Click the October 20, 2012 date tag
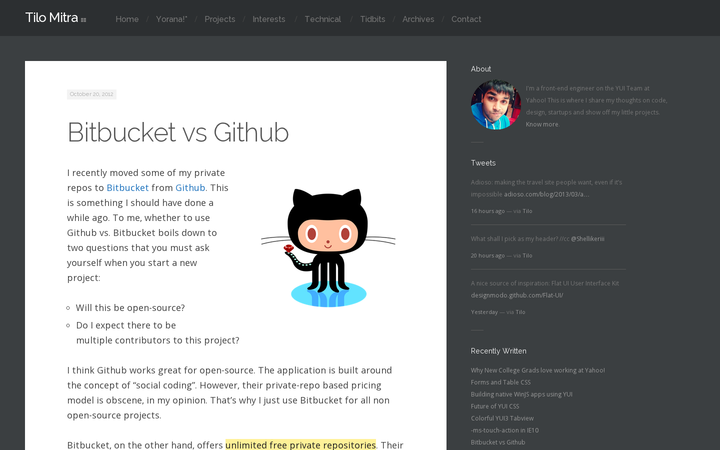This screenshot has height=450, width=720. point(91,94)
